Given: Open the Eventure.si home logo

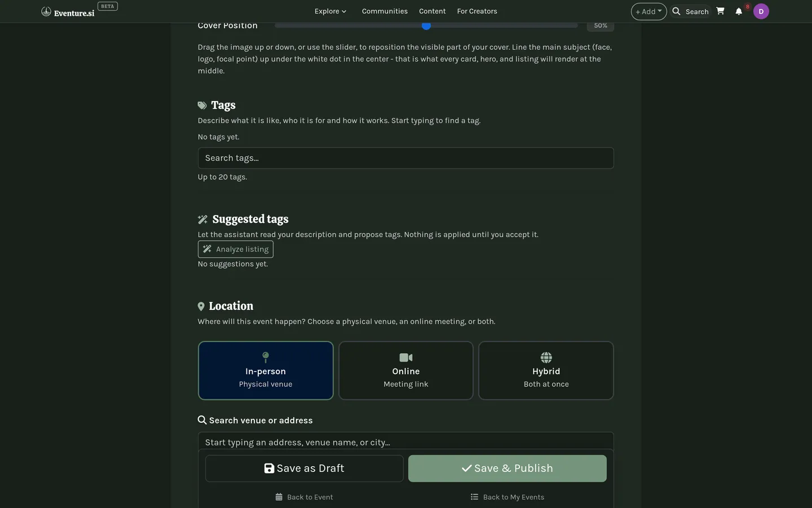Looking at the screenshot, I should [x=68, y=12].
